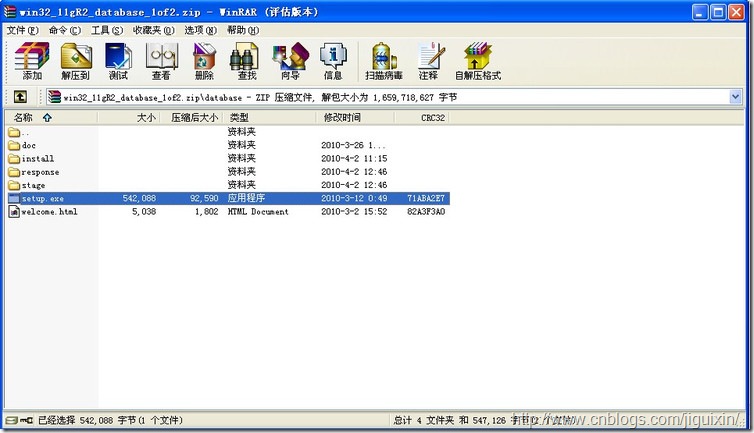Open the File (文件) menu

[22, 30]
